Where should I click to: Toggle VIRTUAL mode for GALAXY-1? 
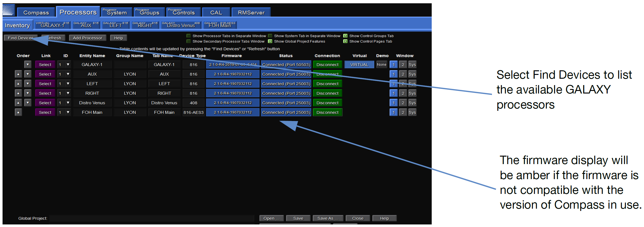359,64
